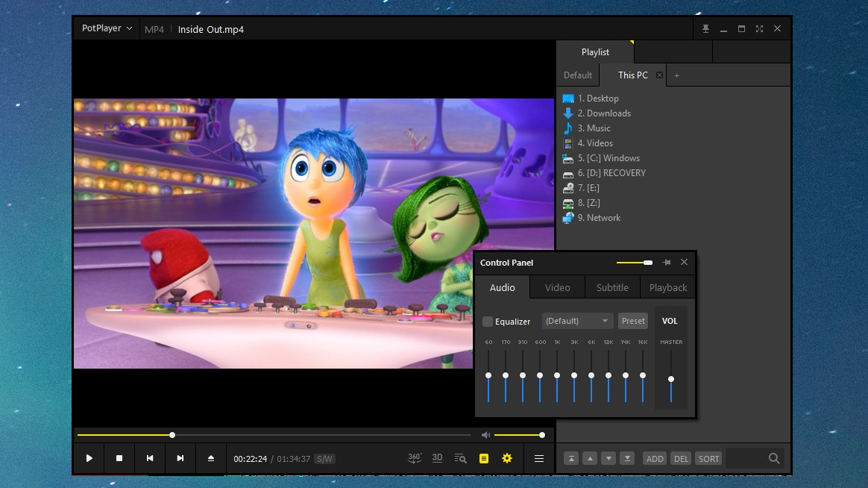Open the control panel gear icon
This screenshot has width=868, height=488.
tap(507, 459)
